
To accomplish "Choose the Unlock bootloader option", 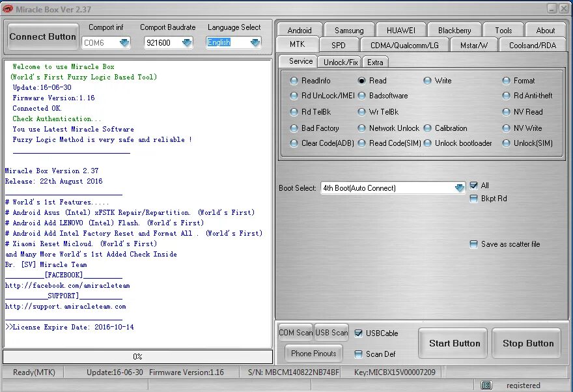I will (x=458, y=143).
